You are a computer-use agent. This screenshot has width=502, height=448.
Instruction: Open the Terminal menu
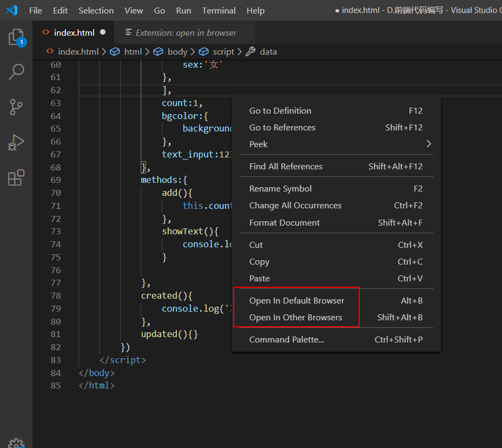point(219,10)
